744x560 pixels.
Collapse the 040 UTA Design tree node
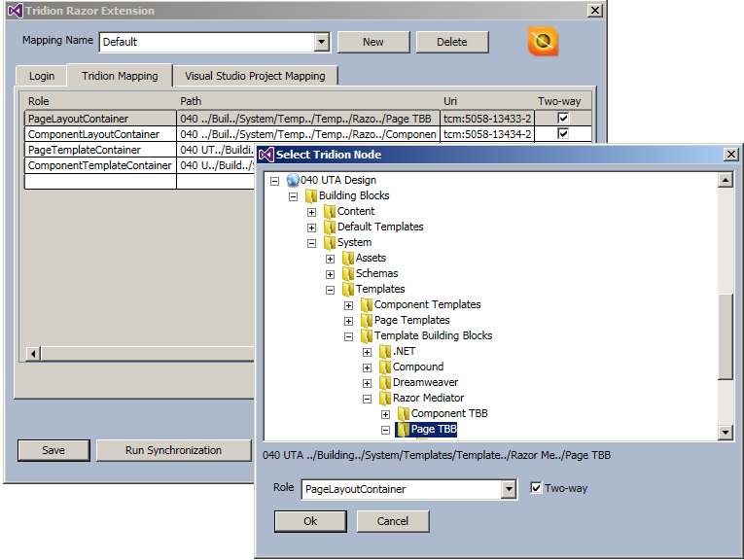(x=274, y=181)
